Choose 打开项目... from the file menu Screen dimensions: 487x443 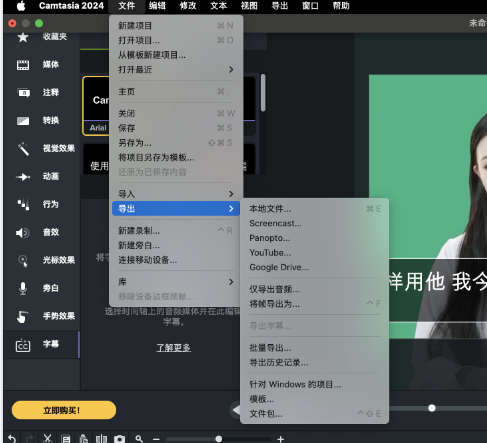point(176,40)
